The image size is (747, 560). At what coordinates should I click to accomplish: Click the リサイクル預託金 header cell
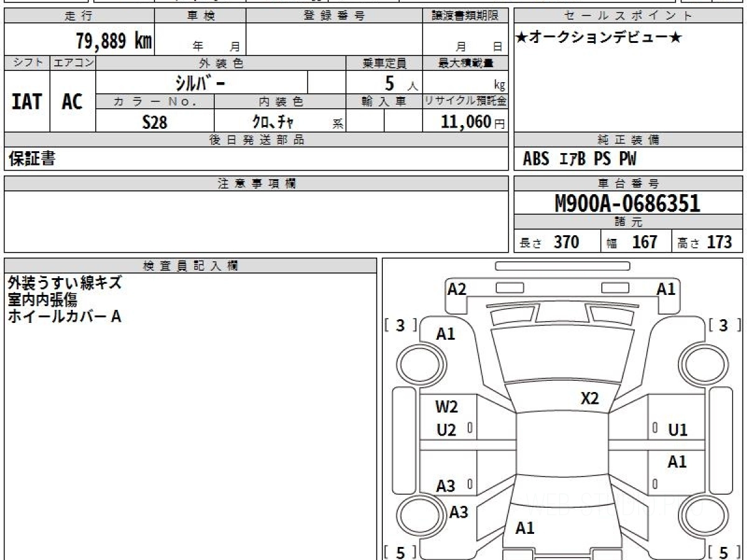[466, 101]
